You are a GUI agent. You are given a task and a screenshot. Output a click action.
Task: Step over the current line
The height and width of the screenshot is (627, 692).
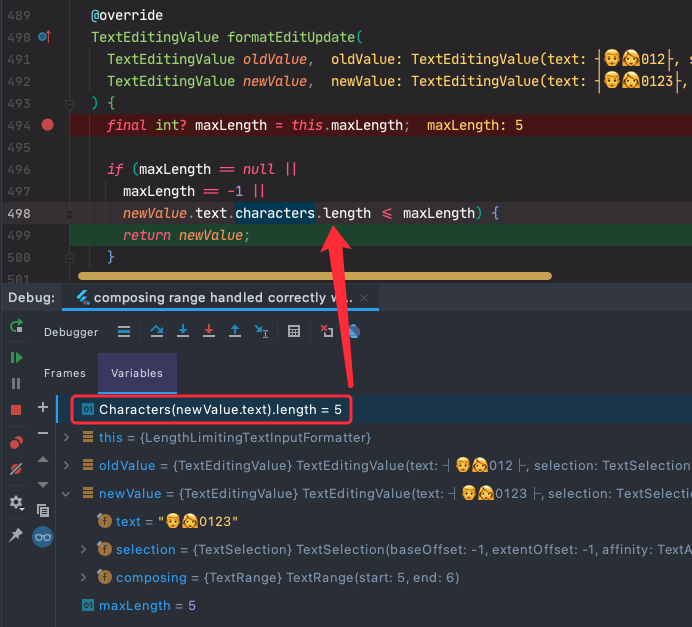tap(157, 331)
